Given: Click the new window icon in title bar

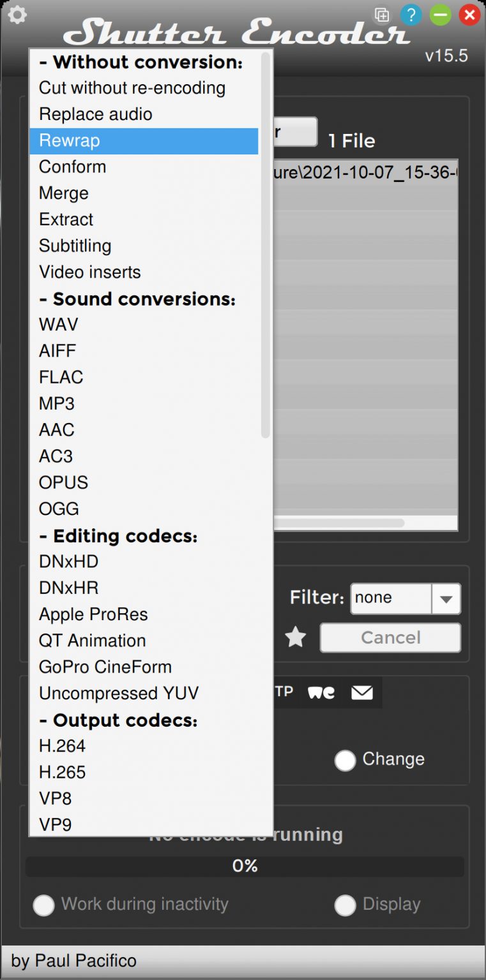Looking at the screenshot, I should (382, 15).
